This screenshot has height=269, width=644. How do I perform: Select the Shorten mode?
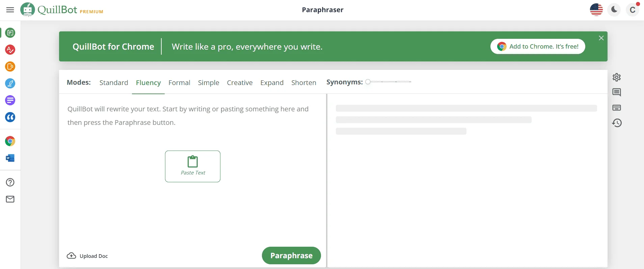point(304,83)
